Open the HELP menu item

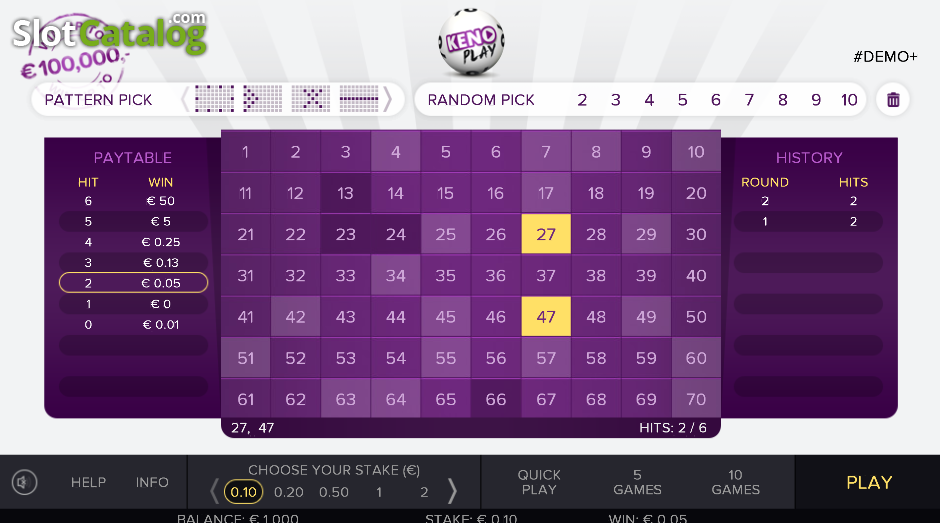pos(88,482)
